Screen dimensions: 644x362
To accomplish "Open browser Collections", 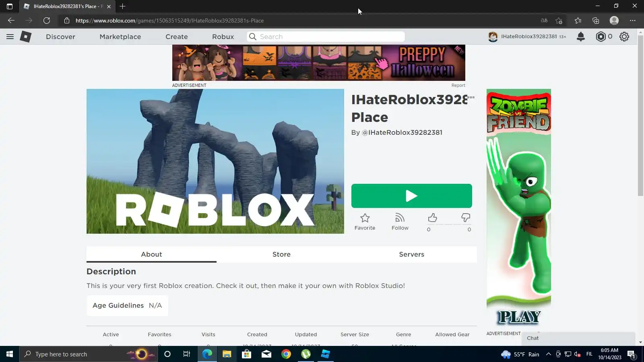I will click(596, 21).
